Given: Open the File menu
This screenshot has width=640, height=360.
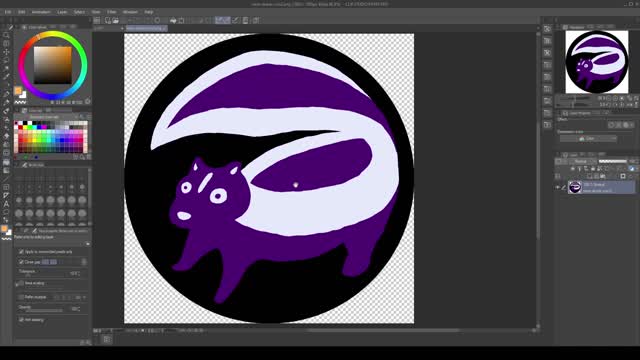Looking at the screenshot, I should 8,12.
